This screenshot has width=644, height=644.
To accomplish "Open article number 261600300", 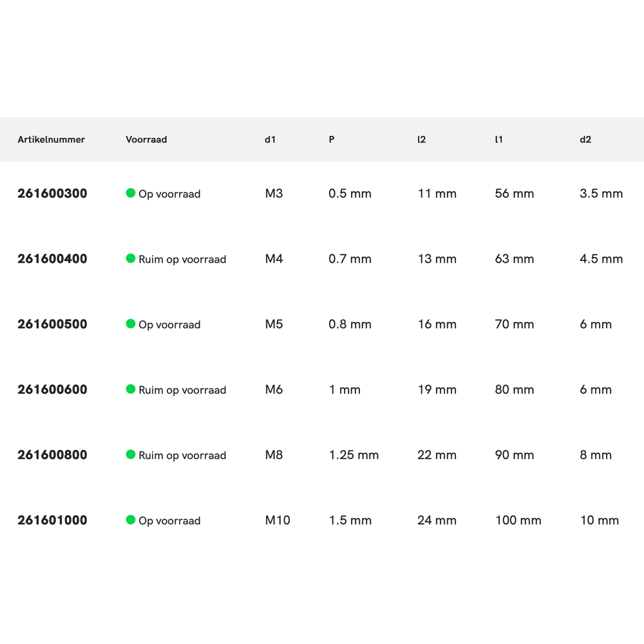I will [x=52, y=194].
